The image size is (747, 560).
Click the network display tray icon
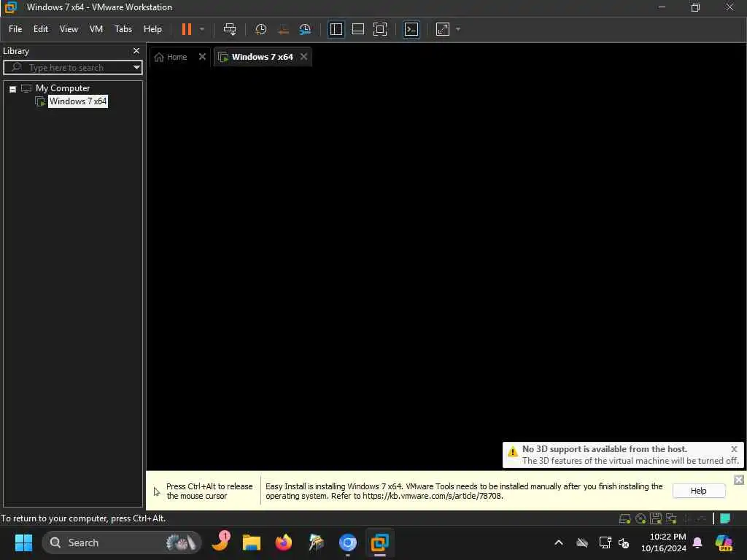[605, 542]
